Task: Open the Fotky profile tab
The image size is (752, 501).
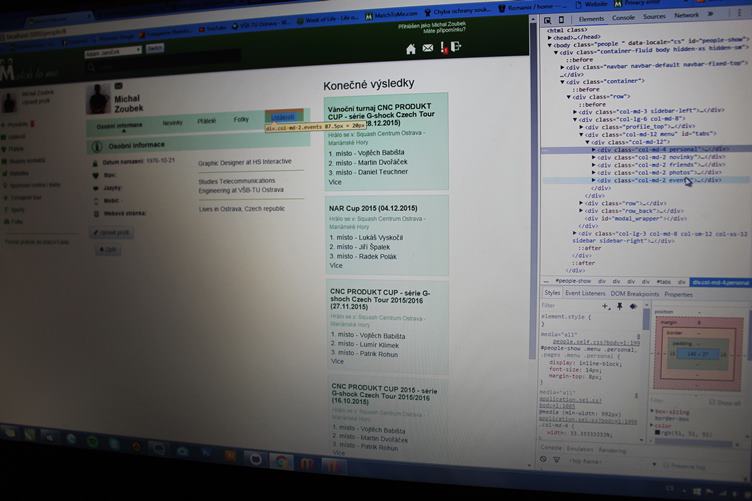Action: (241, 120)
